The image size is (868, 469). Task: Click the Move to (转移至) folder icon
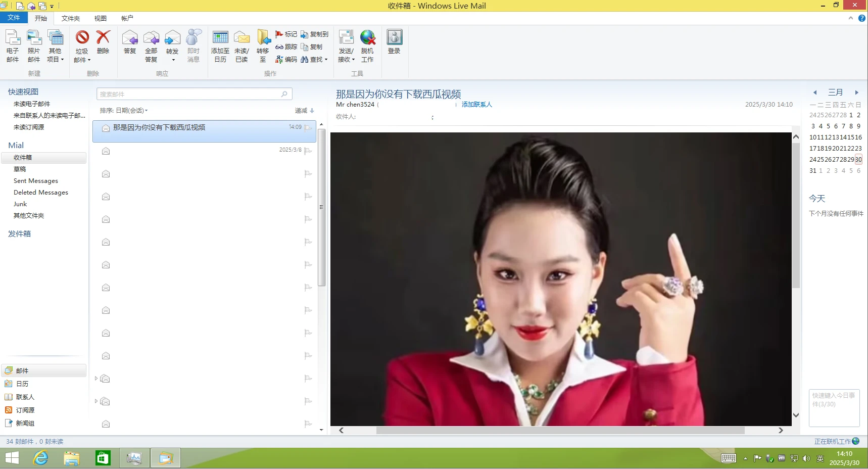[263, 38]
